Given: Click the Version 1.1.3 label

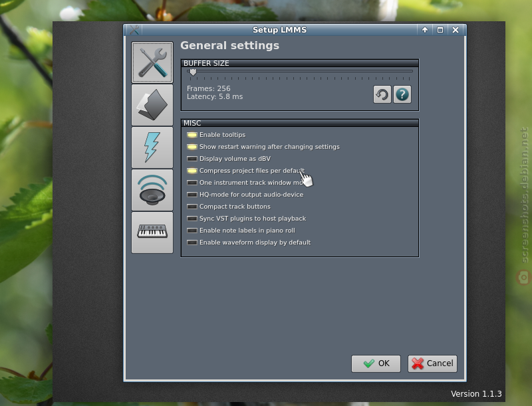Looking at the screenshot, I should coord(476,394).
